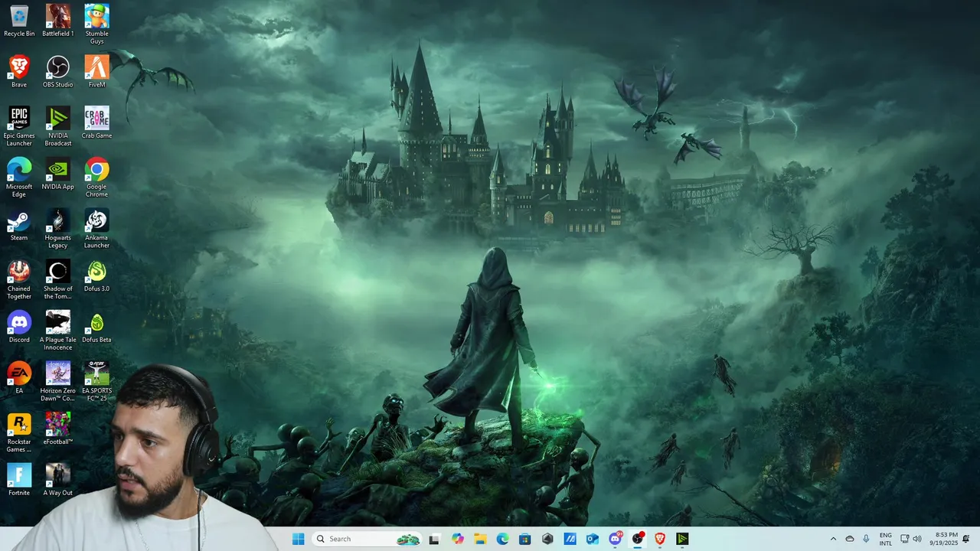The height and width of the screenshot is (551, 980).
Task: Open File Explorer from the taskbar
Action: [x=480, y=539]
